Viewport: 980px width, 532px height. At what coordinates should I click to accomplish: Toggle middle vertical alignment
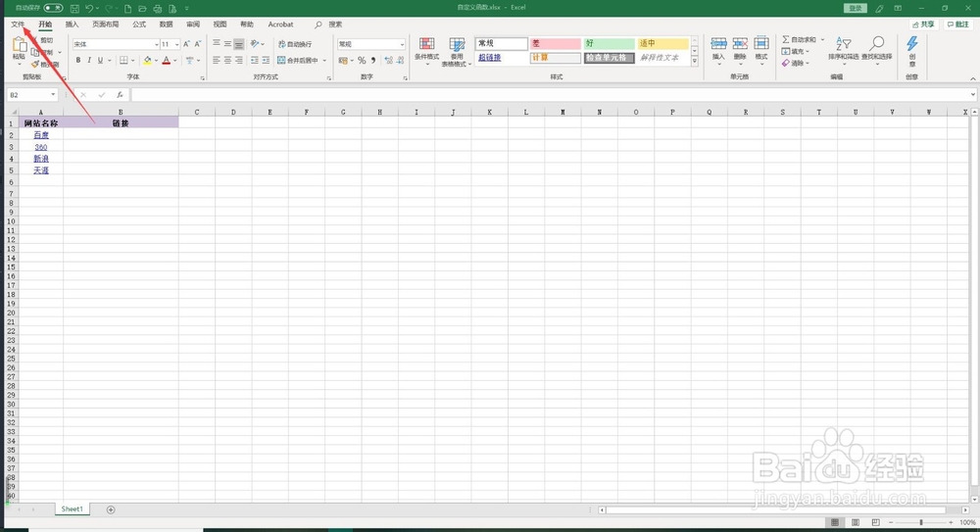(x=227, y=44)
